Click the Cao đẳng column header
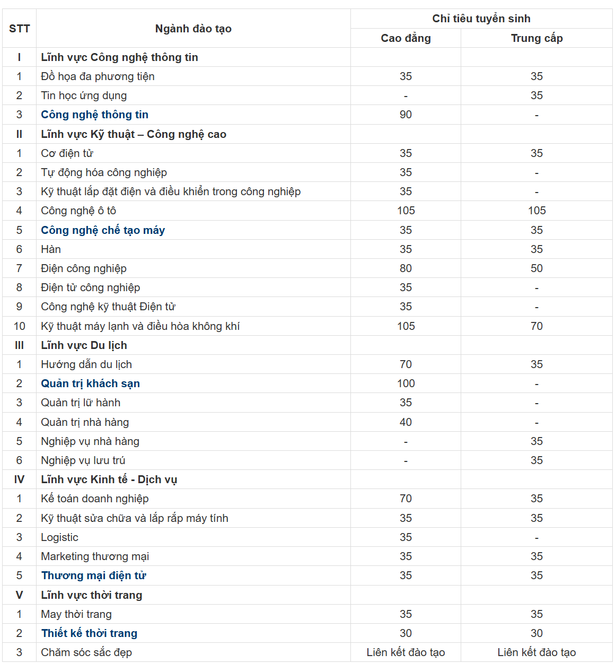This screenshot has height=672, width=616. click(406, 38)
